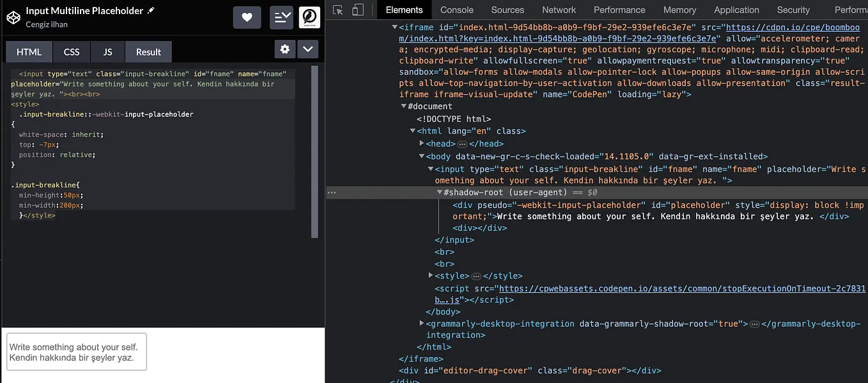Switch to DevTools Elements tab
Screen dimensions: 868x383
click(x=404, y=10)
